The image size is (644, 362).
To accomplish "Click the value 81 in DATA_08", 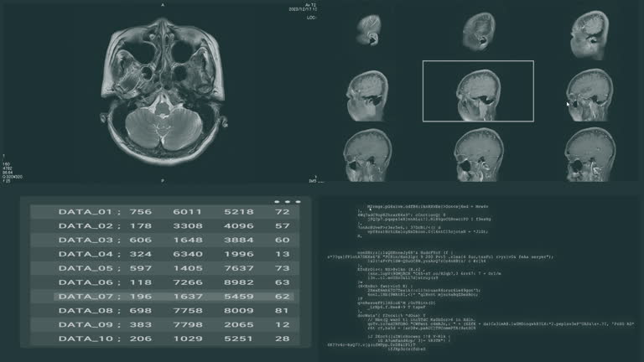I will tap(282, 310).
